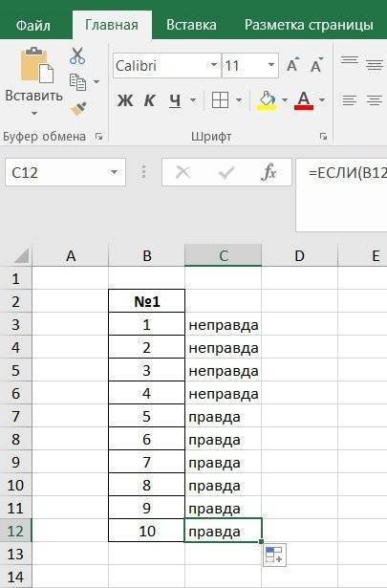Screen dimensions: 387x588
Task: Open borders dropdown arrow
Action: [x=239, y=100]
